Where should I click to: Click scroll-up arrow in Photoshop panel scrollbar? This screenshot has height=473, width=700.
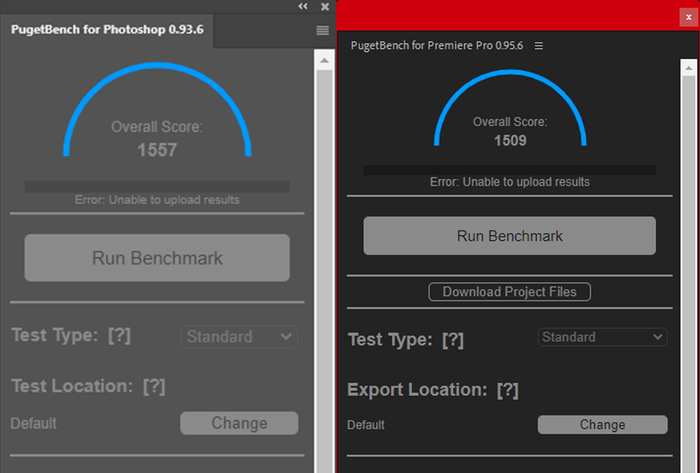325,60
